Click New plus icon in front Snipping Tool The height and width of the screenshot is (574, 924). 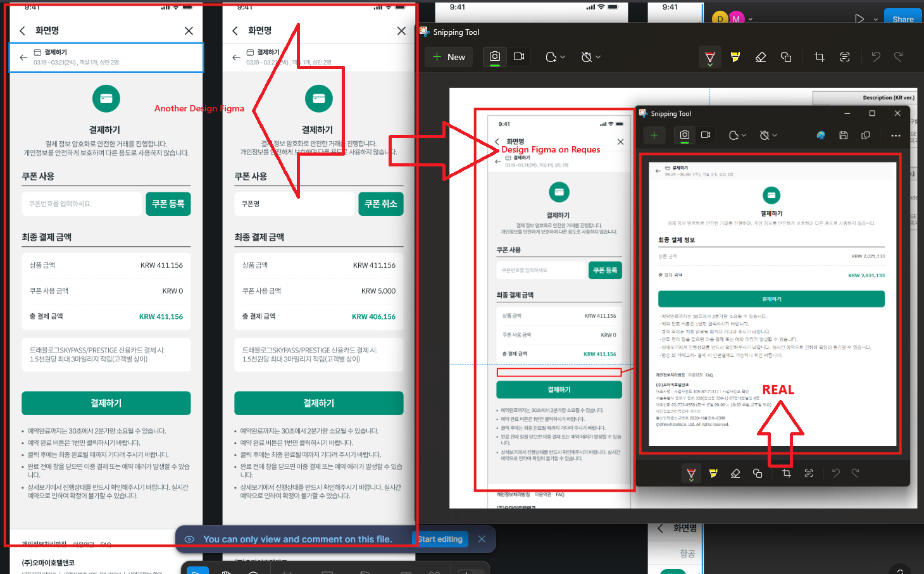click(654, 135)
